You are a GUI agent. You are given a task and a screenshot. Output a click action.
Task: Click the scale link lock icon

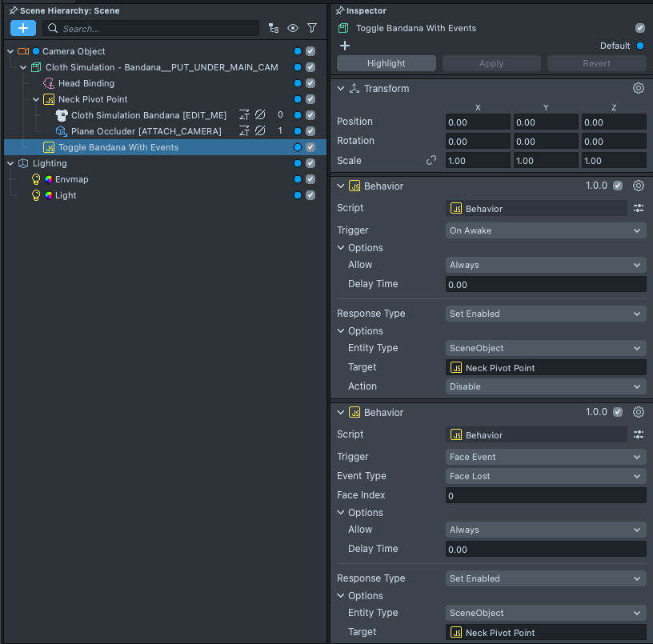(431, 160)
